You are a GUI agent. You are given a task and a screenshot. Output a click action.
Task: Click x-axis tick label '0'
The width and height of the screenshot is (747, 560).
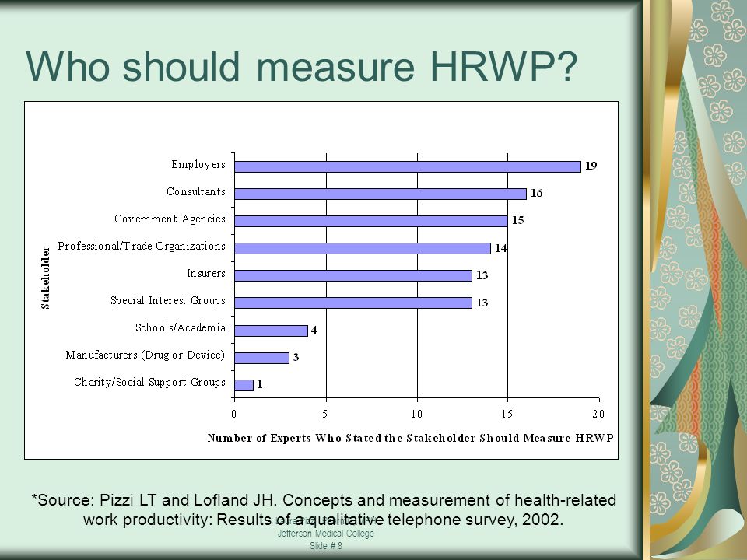234,414
